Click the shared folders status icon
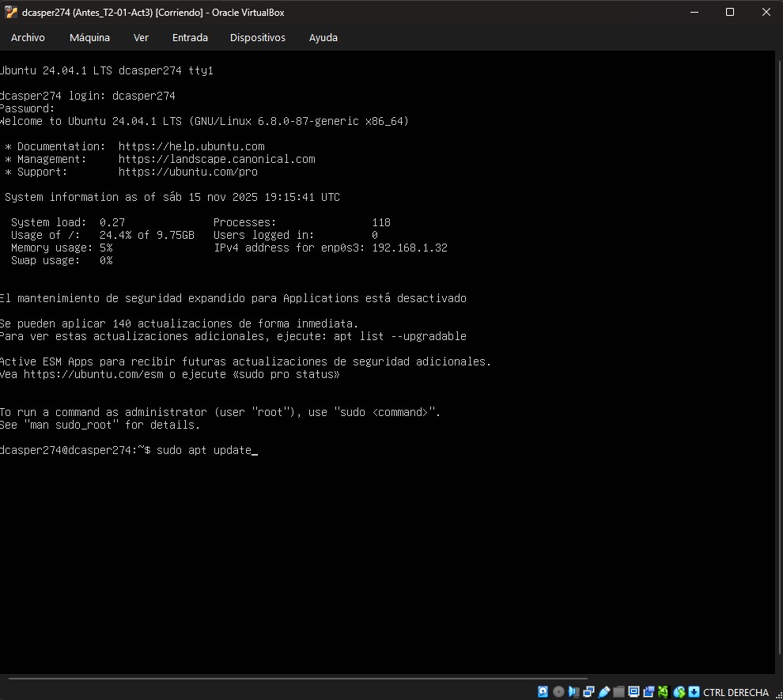Screen dimensions: 783x700 pos(618,692)
